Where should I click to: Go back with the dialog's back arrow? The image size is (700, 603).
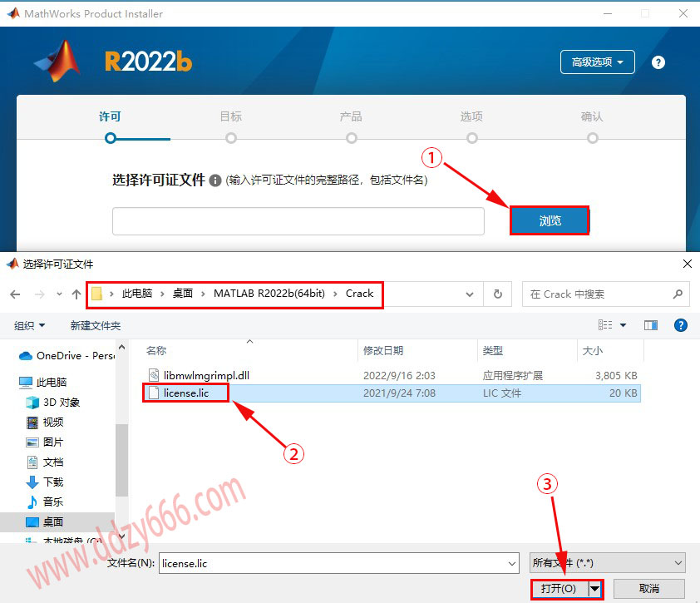point(15,294)
